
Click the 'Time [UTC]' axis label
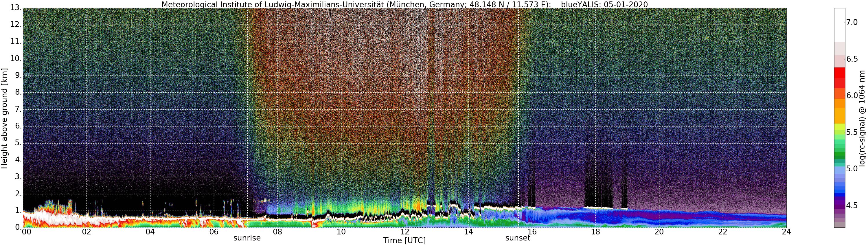pos(404,241)
